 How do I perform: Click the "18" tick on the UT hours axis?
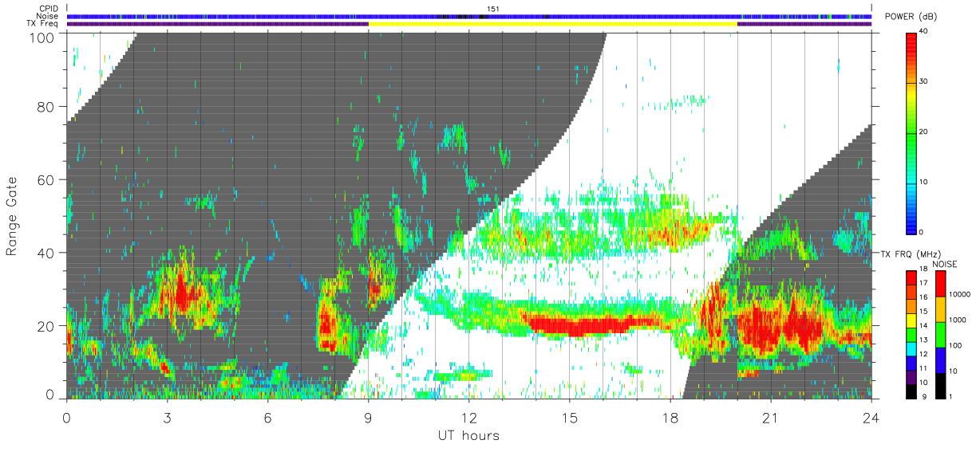click(x=670, y=419)
